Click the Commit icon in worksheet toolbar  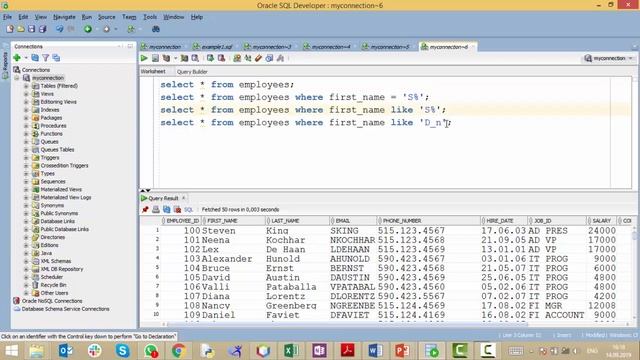[x=211, y=58]
